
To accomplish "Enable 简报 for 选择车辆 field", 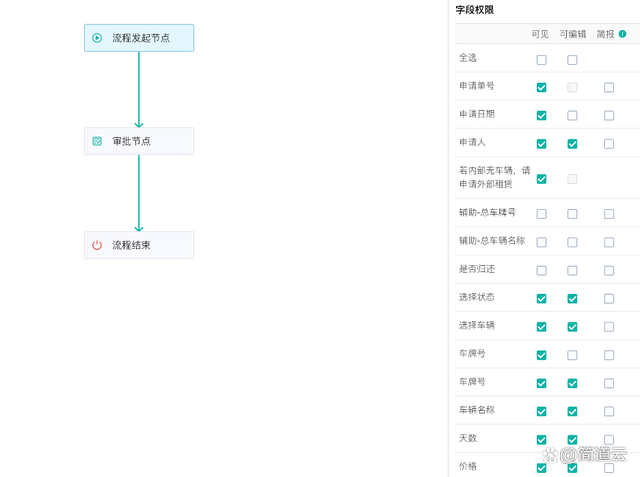I will pos(609,327).
